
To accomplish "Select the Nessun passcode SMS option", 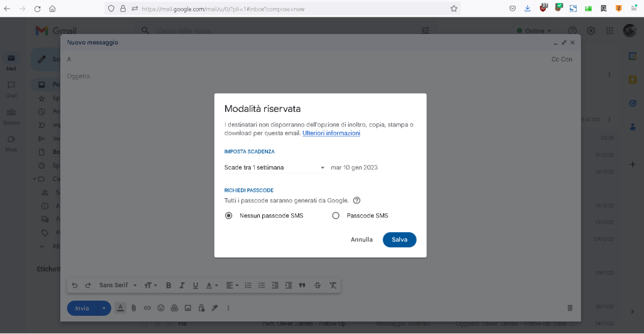I will [229, 216].
